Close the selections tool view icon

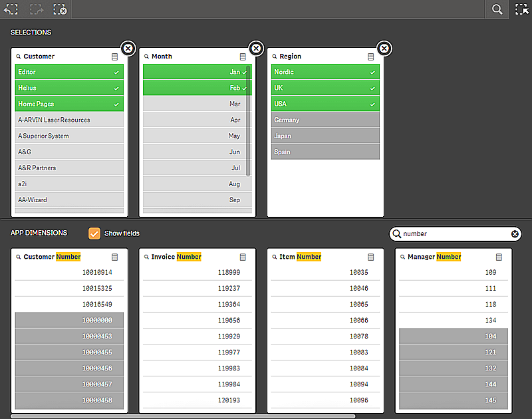[521, 9]
